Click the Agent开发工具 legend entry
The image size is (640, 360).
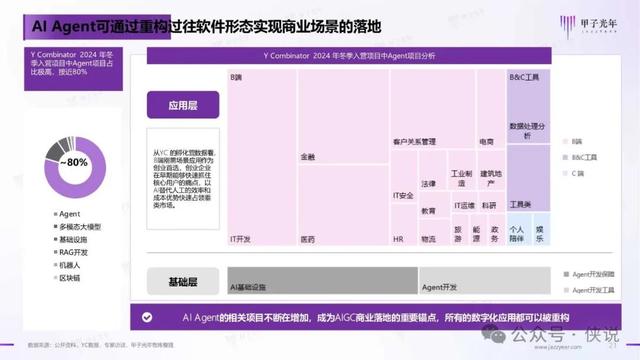click(x=589, y=290)
